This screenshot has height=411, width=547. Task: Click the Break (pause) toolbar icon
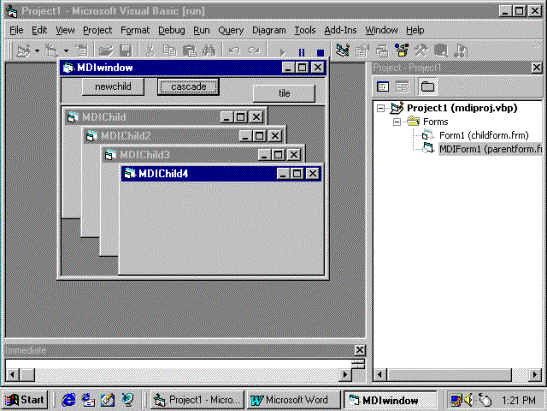pyautogui.click(x=301, y=52)
